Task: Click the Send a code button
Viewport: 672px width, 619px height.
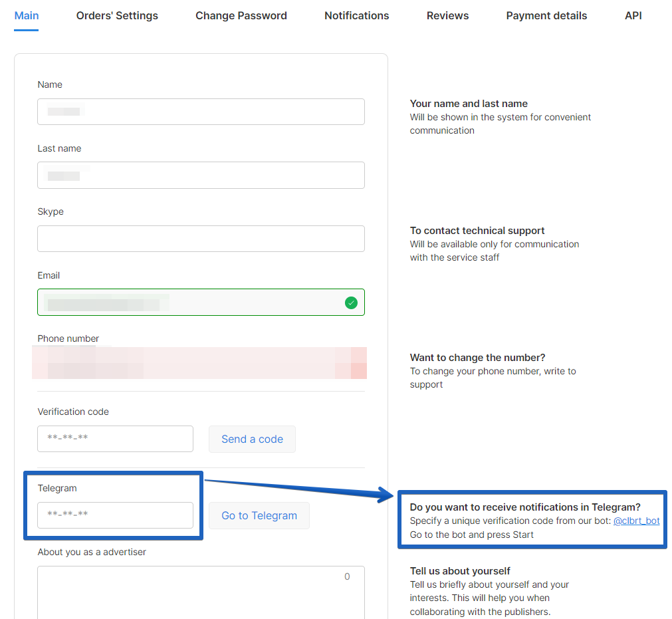Action: click(252, 439)
